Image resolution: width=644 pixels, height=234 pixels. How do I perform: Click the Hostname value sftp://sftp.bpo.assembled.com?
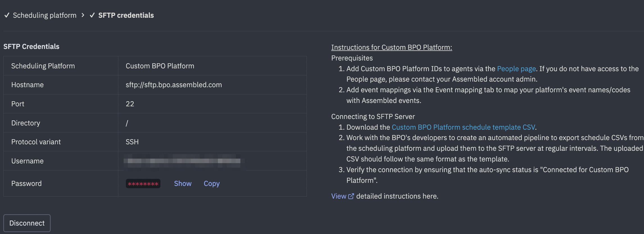pos(173,85)
